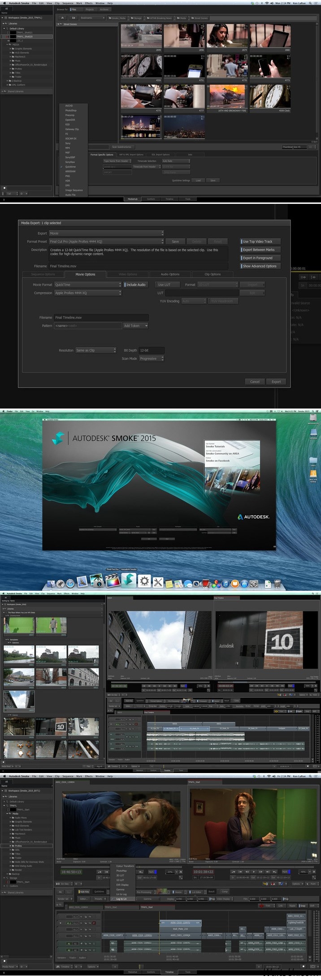The height and width of the screenshot is (980, 321).
Task: Select the Lab_2 Depth timeline segment
Action: point(296,929)
